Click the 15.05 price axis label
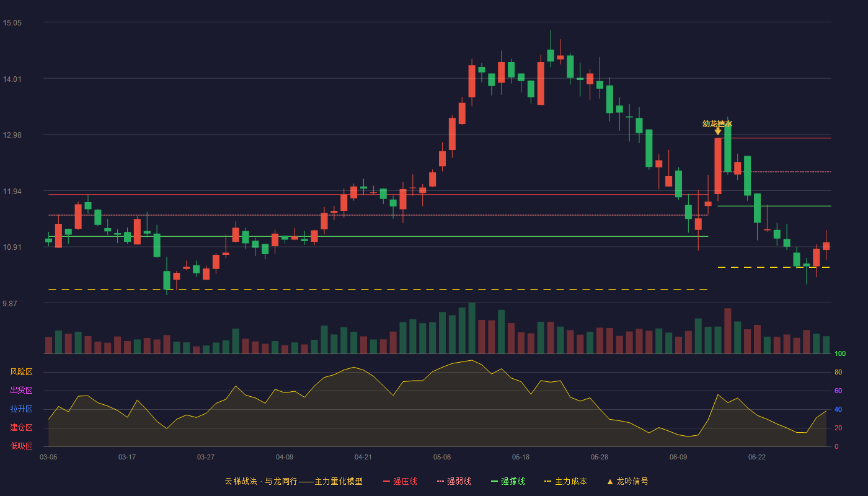 (x=12, y=23)
